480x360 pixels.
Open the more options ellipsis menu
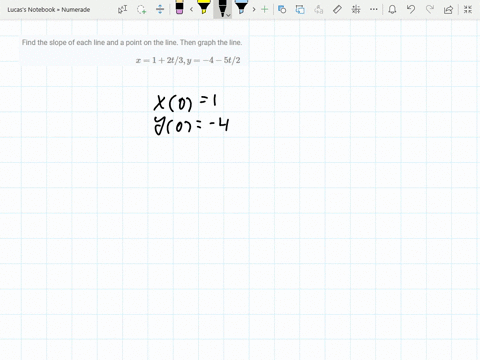(374, 9)
